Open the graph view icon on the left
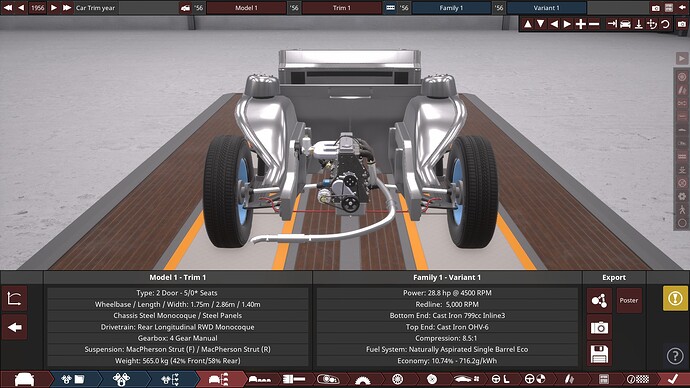This screenshot has width=690, height=388. (15, 299)
